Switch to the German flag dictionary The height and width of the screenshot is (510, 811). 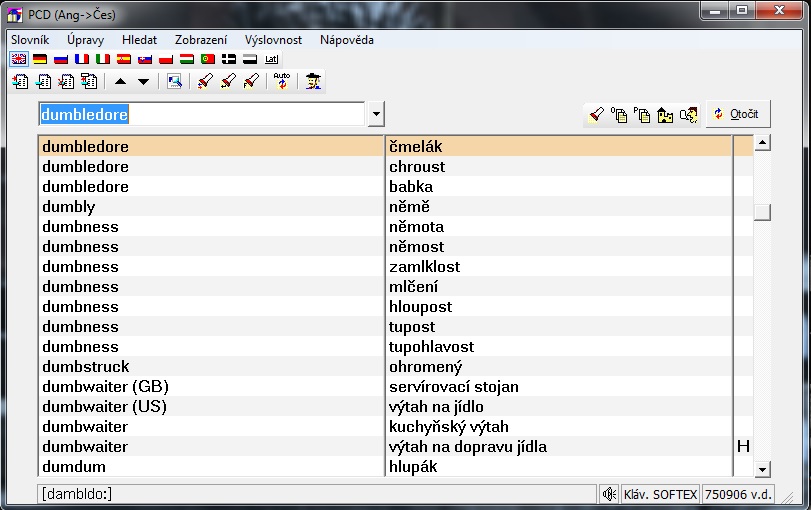coord(40,59)
